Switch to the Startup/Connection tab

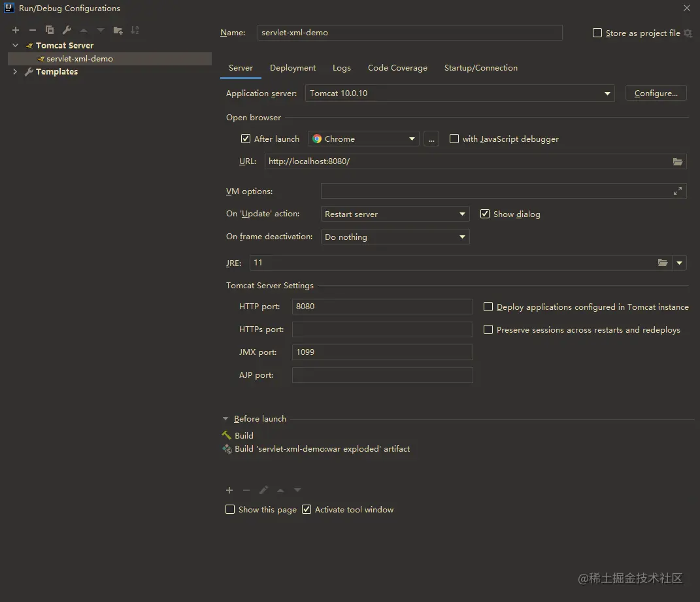click(481, 68)
